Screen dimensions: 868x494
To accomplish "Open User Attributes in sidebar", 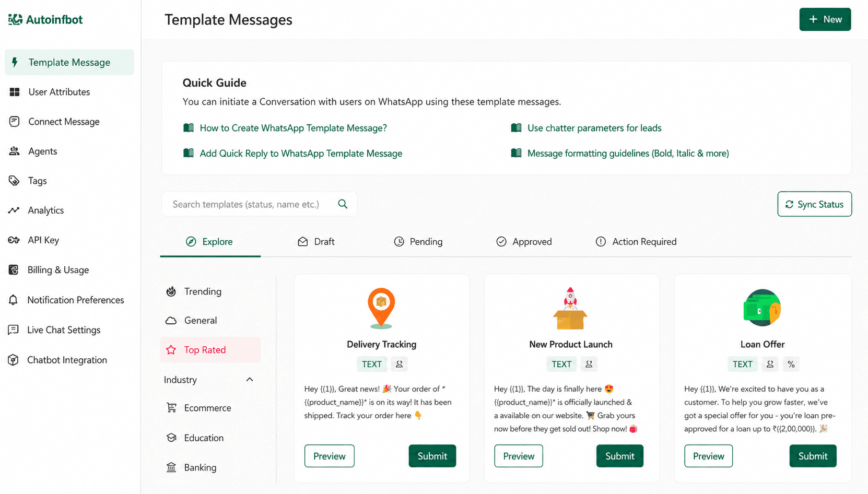I will [69, 92].
